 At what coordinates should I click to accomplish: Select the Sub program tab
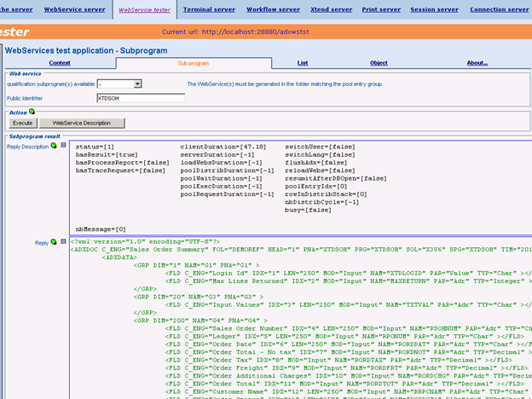pos(193,63)
